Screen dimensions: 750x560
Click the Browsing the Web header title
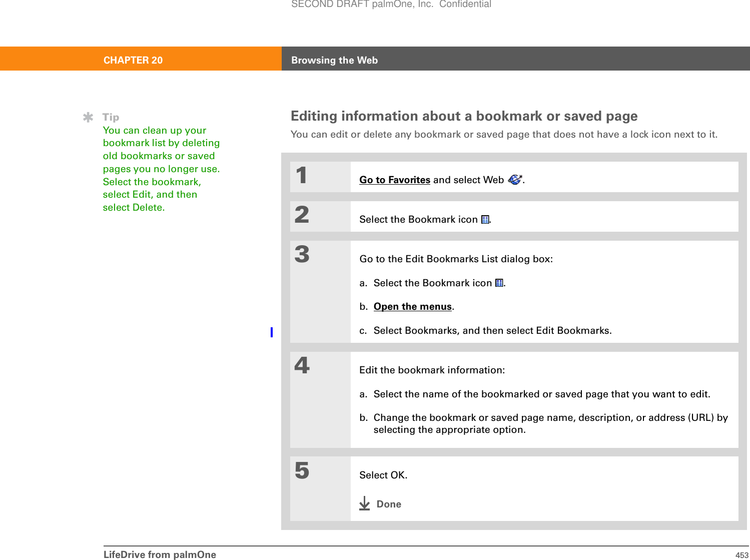tap(334, 61)
